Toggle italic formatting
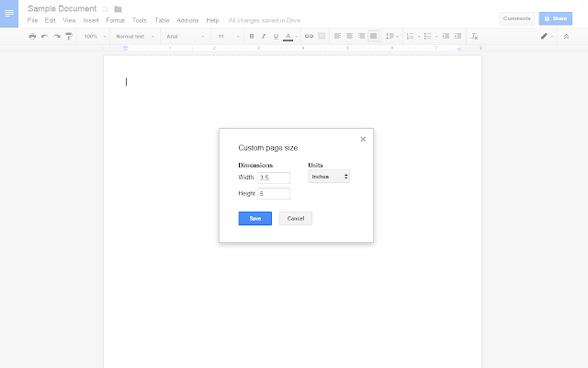 point(264,36)
